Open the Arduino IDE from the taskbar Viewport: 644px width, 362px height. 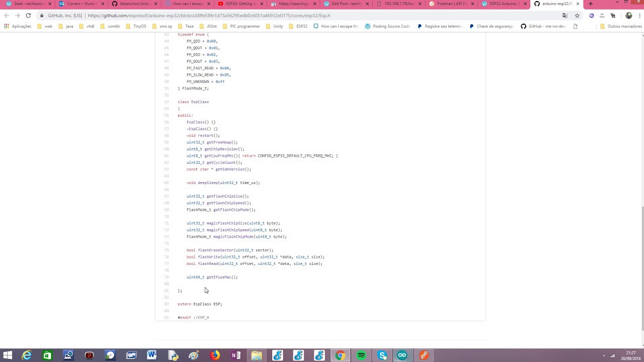[x=403, y=355]
